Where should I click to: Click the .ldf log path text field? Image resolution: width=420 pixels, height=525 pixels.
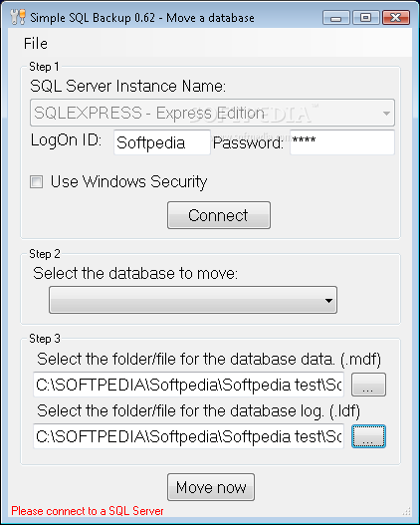click(188, 436)
